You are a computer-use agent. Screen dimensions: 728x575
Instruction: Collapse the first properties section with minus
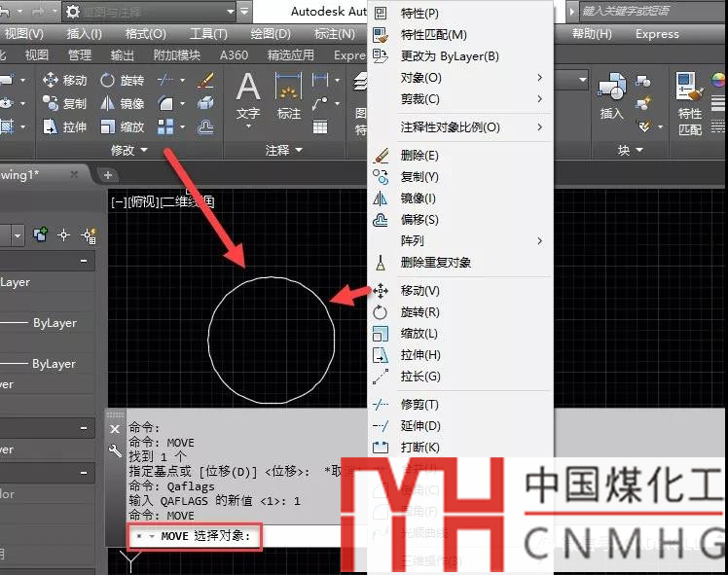[84, 261]
